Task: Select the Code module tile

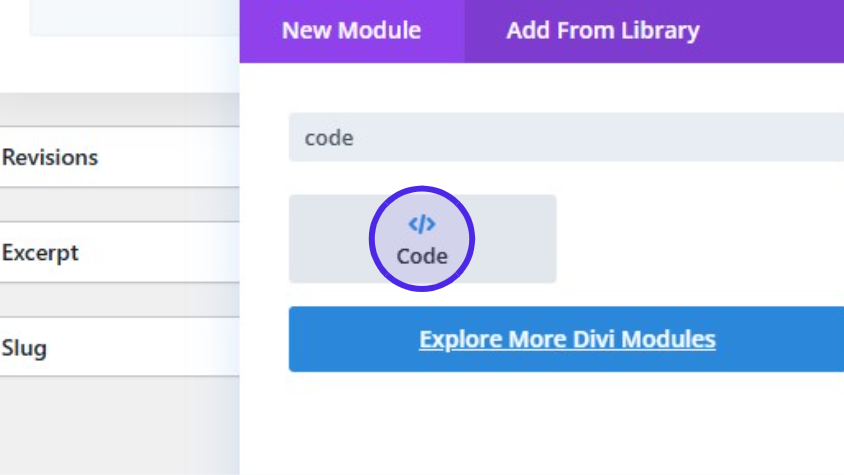Action: pyautogui.click(x=421, y=239)
